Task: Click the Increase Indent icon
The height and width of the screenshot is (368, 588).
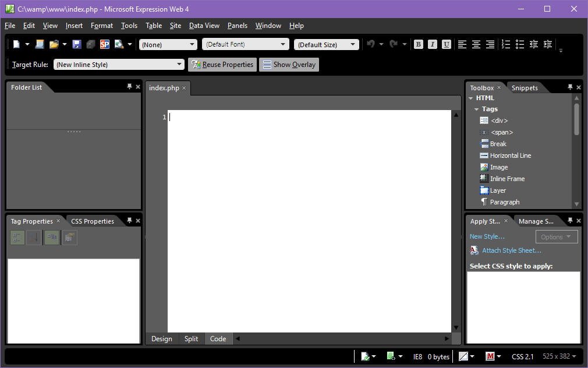Action: coord(548,44)
